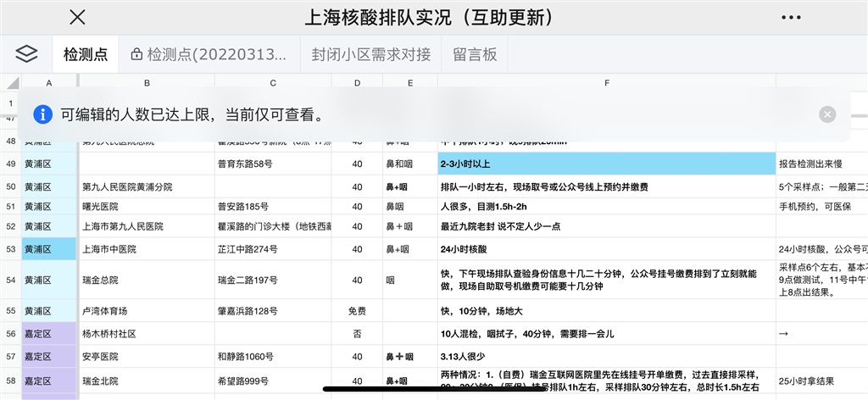868x400 pixels.
Task: Select column F header
Action: click(606, 83)
